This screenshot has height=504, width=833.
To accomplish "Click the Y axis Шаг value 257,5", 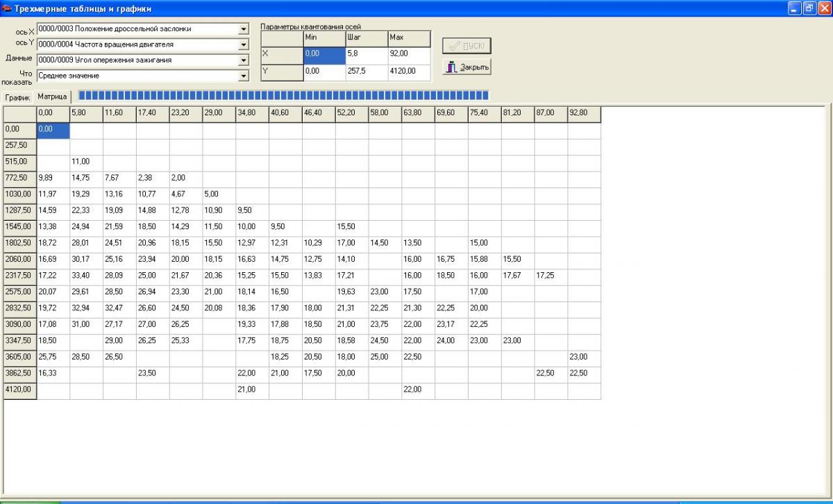I will (366, 71).
